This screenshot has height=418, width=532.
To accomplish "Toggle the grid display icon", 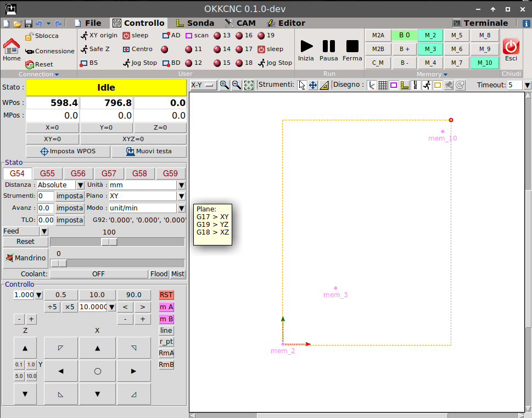I will click(x=383, y=85).
